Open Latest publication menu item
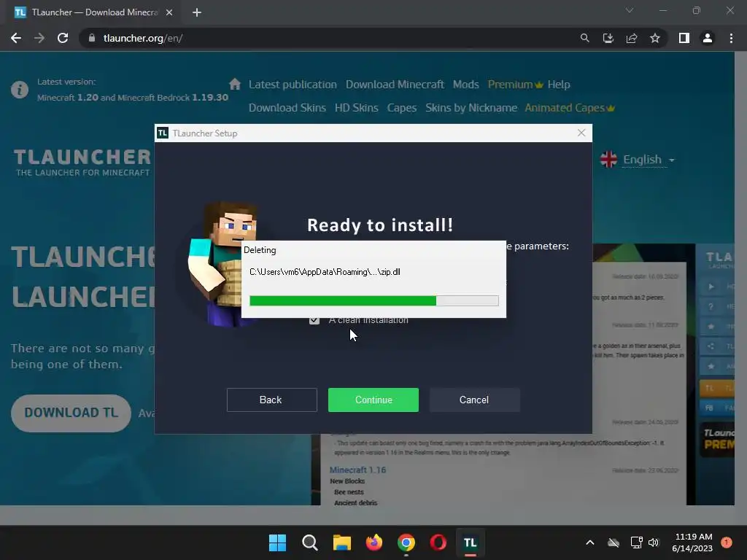 coord(293,85)
